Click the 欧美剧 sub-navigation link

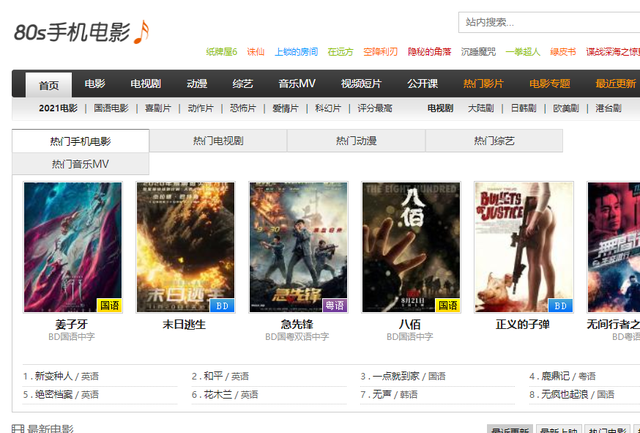click(566, 108)
